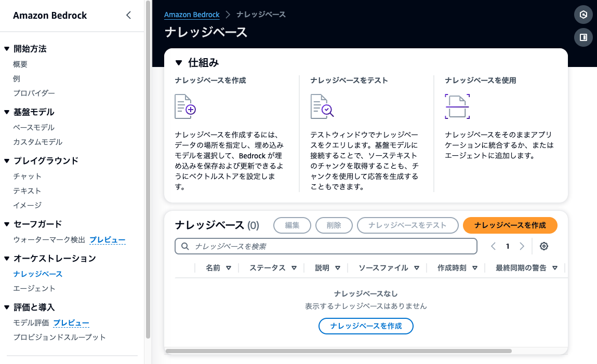
Task: Collapse the セーフガード section
Action: click(x=7, y=224)
